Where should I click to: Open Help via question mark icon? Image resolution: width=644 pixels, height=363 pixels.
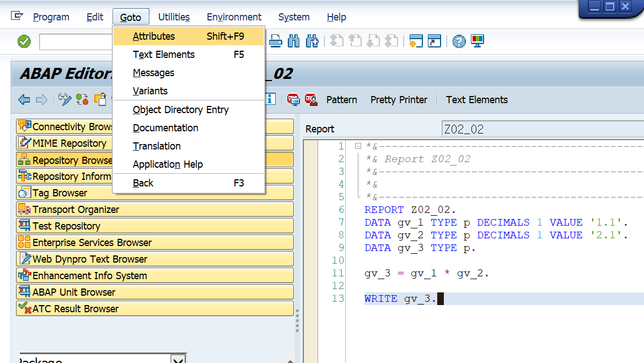pos(459,41)
